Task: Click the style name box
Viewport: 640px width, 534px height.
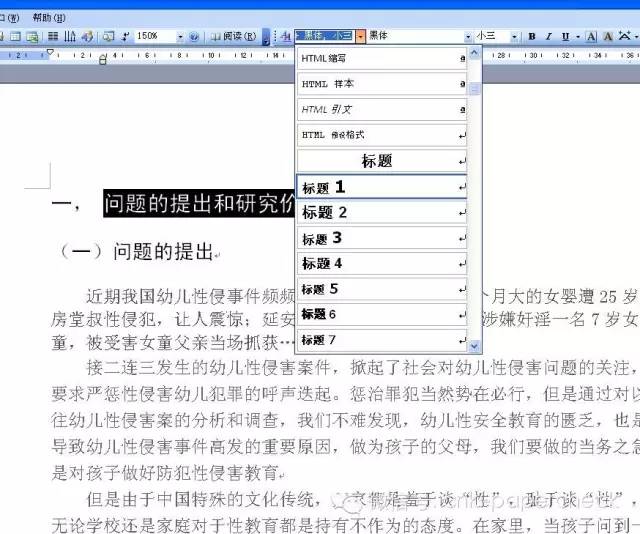Action: (325, 36)
